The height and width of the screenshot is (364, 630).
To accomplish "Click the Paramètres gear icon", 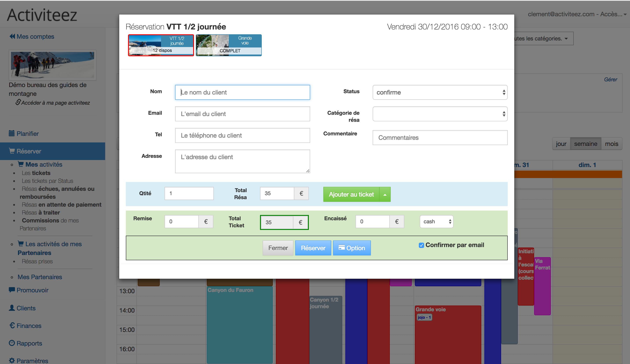I will coord(12,360).
